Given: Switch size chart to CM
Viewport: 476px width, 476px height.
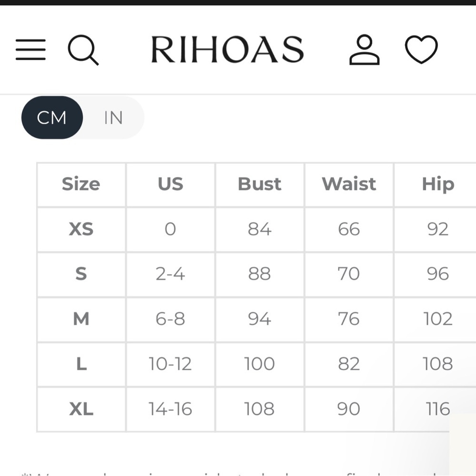Looking at the screenshot, I should click(52, 118).
